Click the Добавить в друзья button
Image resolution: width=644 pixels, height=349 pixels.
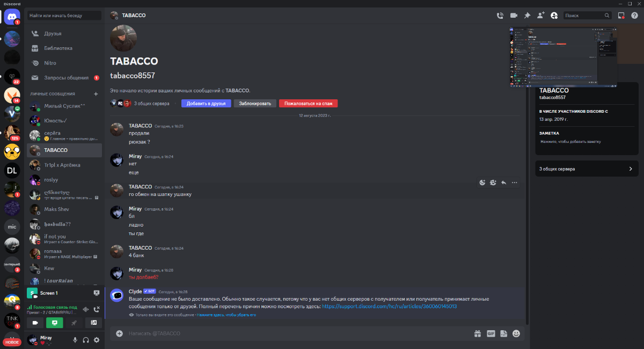206,103
